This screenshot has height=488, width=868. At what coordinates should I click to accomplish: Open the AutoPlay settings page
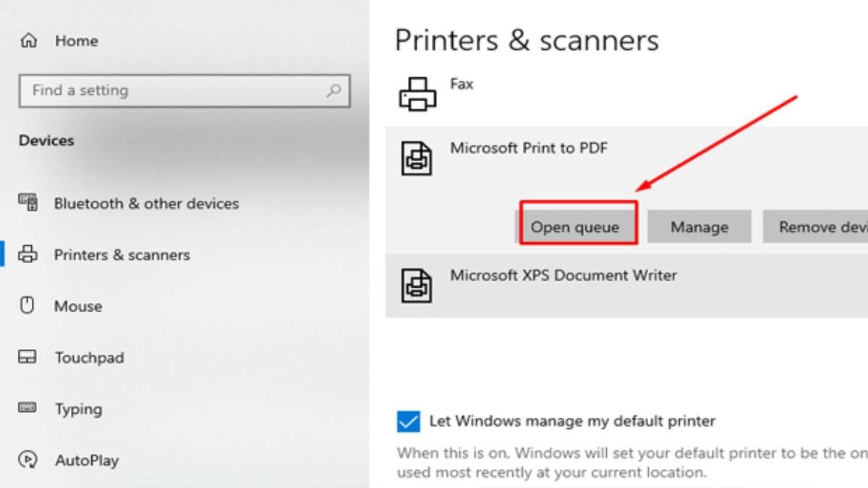(87, 461)
